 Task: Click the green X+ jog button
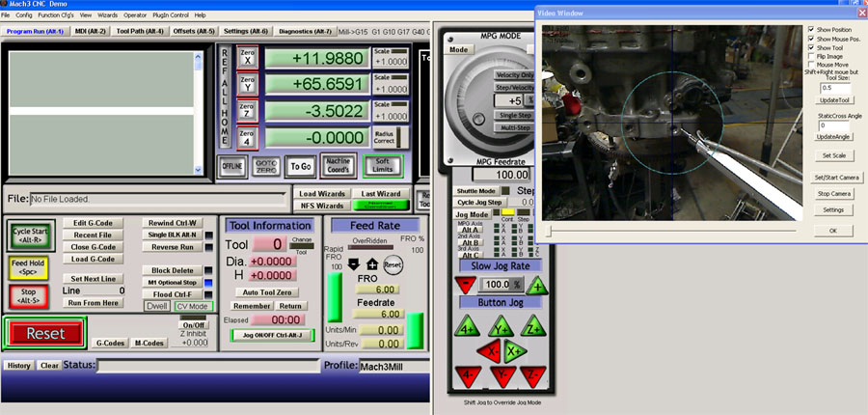(x=515, y=351)
